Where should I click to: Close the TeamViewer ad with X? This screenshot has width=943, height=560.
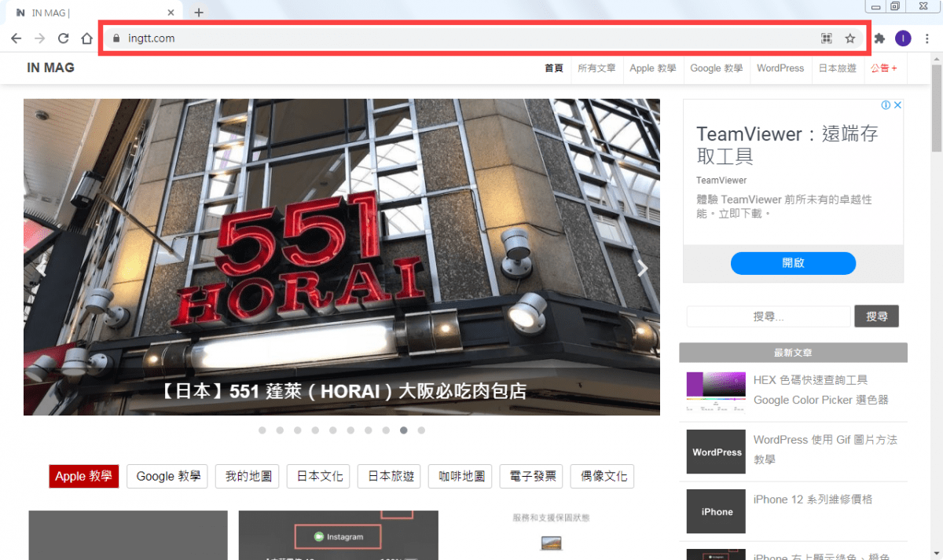tap(897, 105)
